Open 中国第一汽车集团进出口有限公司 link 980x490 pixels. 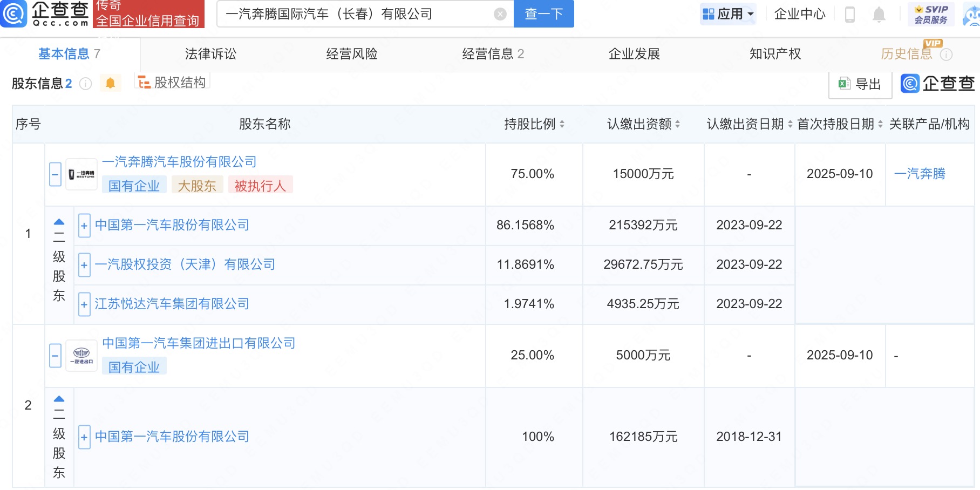coord(199,343)
